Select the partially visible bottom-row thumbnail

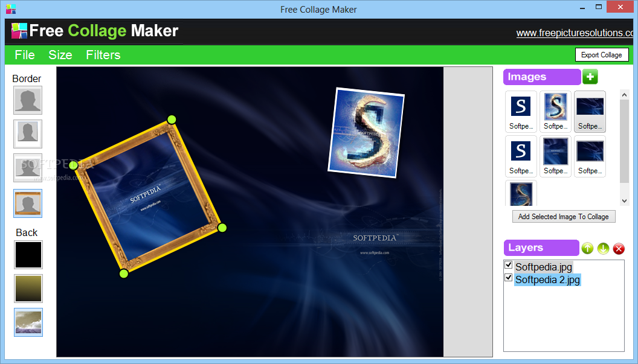(521, 194)
